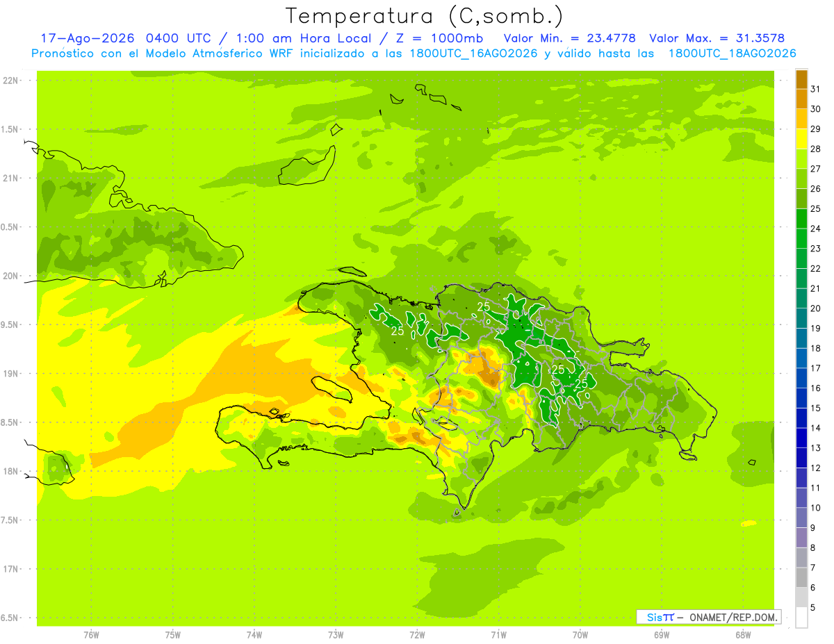Screen dimensions: 834x644
Task: Click the 'Valor Min. = 23.4778' readout
Action: point(570,38)
